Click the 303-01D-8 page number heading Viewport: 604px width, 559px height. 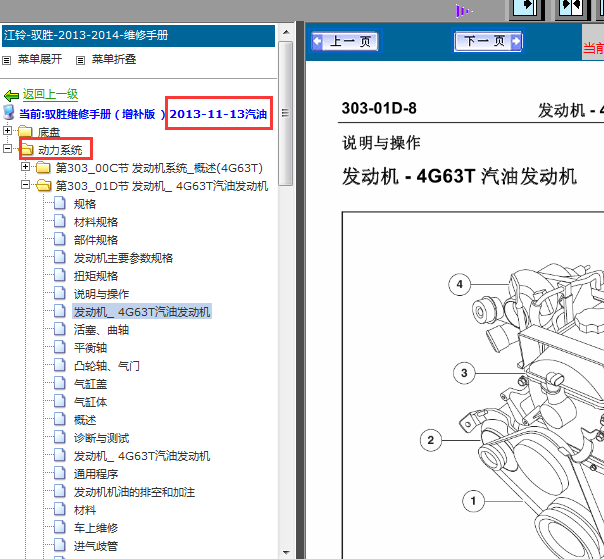[x=379, y=108]
